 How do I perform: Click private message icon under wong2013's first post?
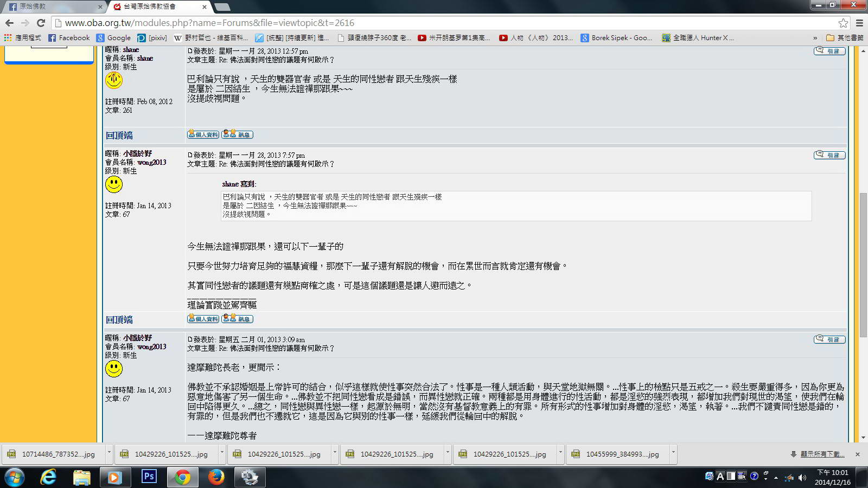[x=237, y=319]
